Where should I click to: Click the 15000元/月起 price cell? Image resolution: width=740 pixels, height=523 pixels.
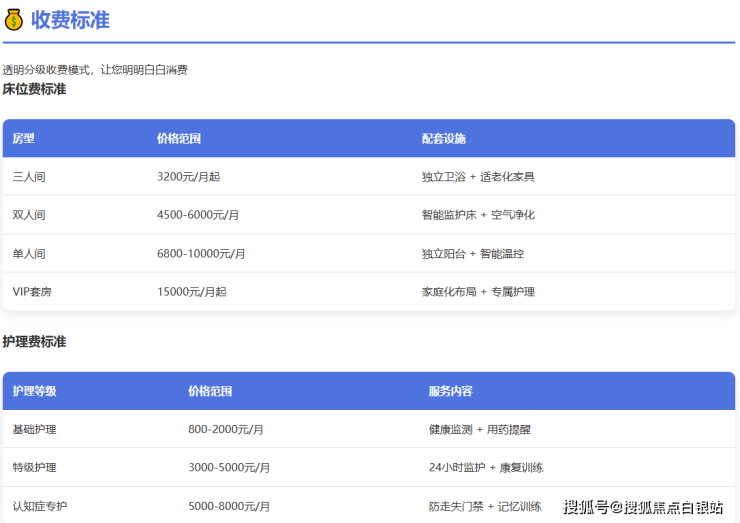coord(191,292)
